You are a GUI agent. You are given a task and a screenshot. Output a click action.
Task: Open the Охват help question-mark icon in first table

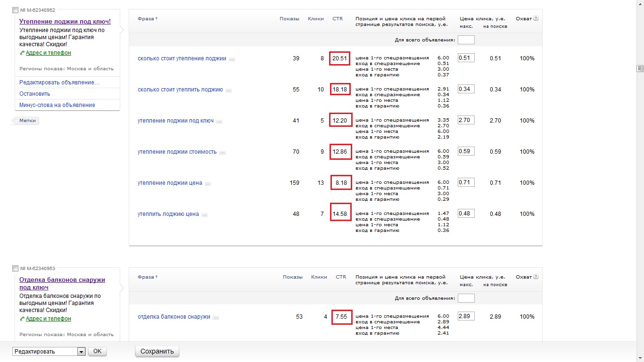(536, 19)
